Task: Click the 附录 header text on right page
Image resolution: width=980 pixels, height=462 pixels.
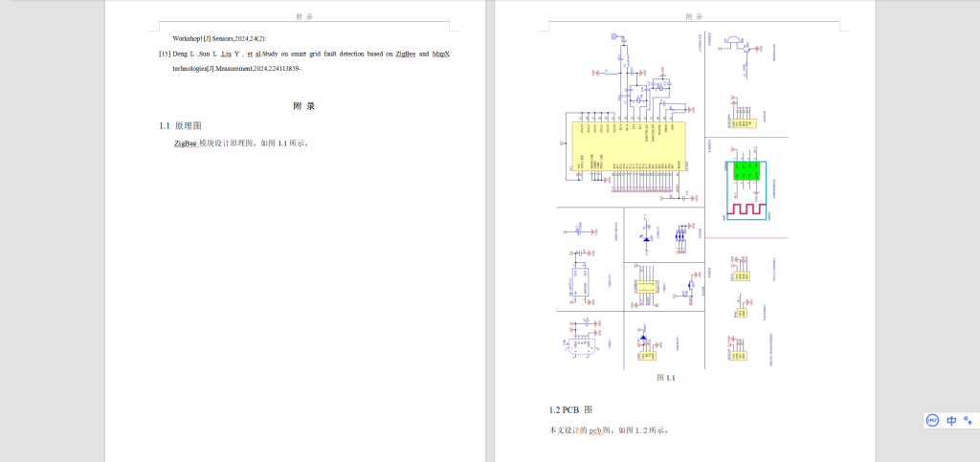Action: point(695,16)
